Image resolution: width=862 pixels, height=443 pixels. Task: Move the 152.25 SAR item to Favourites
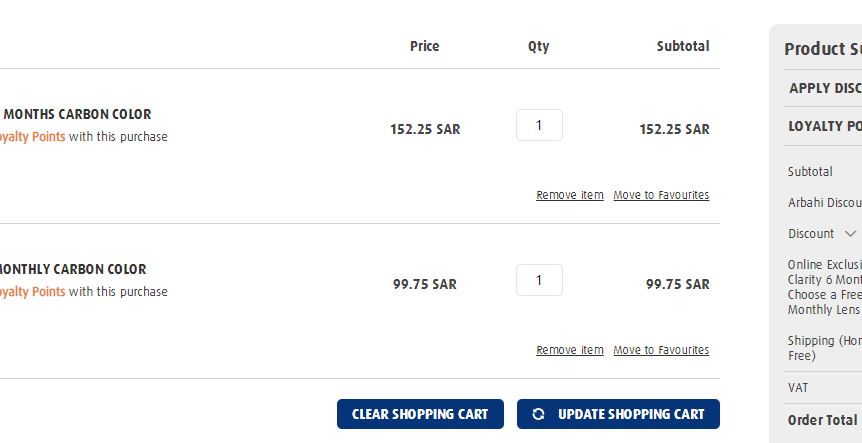(661, 195)
